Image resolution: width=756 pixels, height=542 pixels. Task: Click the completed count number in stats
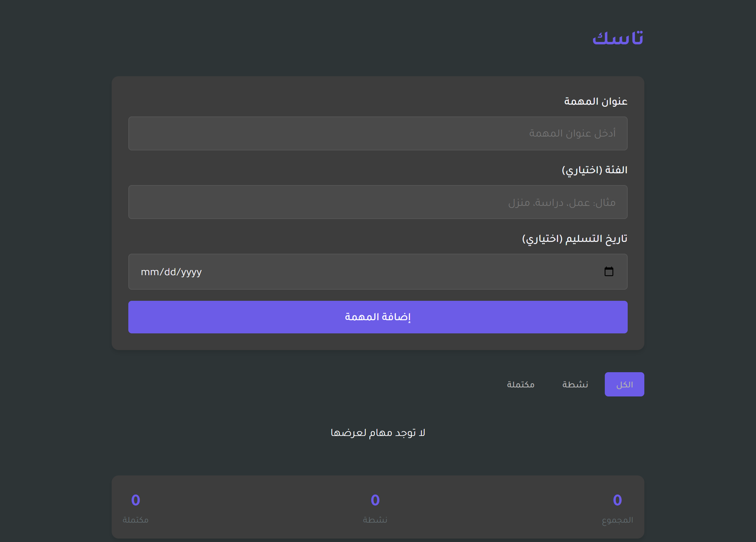136,500
